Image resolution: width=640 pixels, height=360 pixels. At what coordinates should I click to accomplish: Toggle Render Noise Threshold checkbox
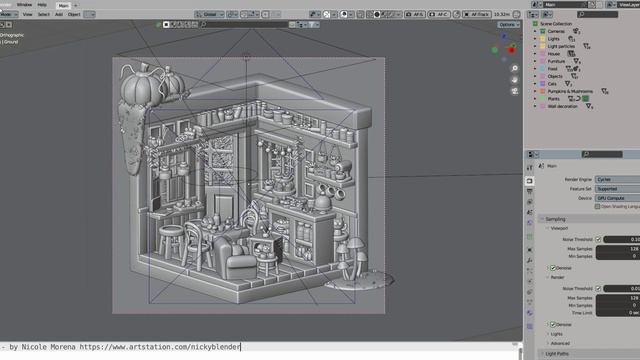coord(598,289)
